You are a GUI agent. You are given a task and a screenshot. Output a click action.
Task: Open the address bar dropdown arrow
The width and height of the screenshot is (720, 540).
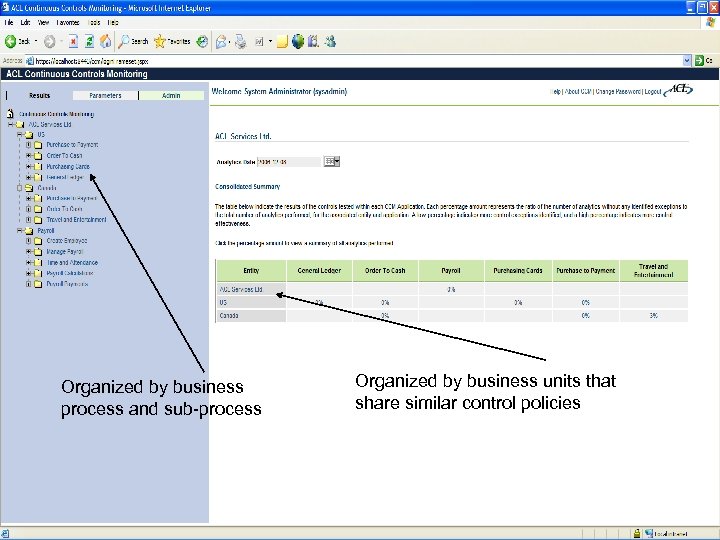[687, 61]
